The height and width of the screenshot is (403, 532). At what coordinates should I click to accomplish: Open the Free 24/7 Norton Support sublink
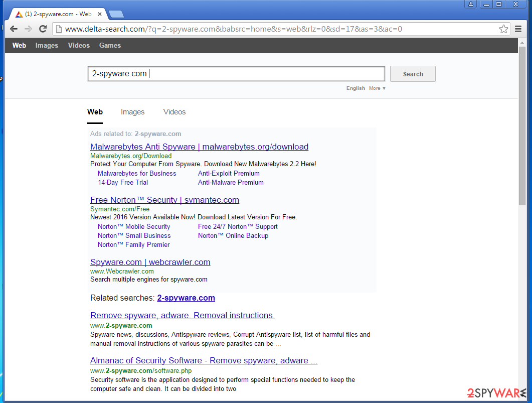[x=238, y=227]
